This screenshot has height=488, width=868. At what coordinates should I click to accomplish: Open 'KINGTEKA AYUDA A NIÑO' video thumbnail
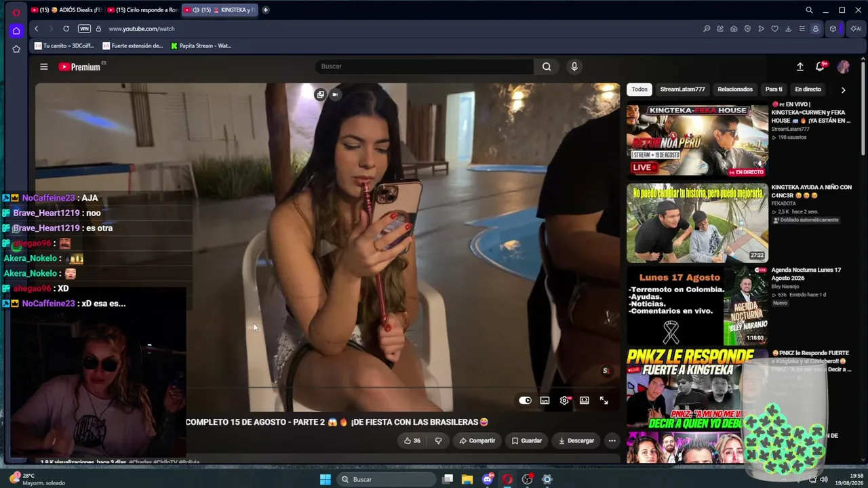pos(697,223)
